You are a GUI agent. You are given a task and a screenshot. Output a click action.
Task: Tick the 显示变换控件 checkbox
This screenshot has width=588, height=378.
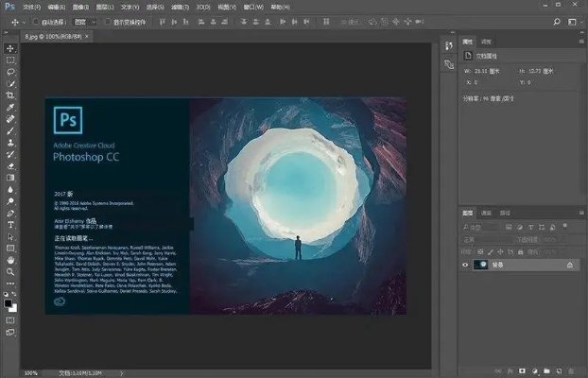click(x=106, y=21)
